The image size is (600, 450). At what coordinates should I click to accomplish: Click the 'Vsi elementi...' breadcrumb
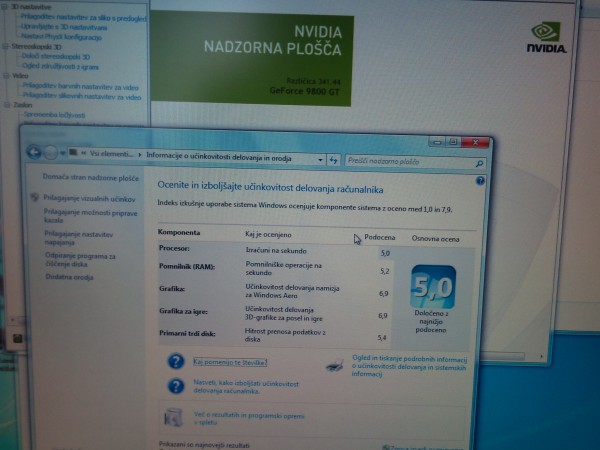point(111,154)
